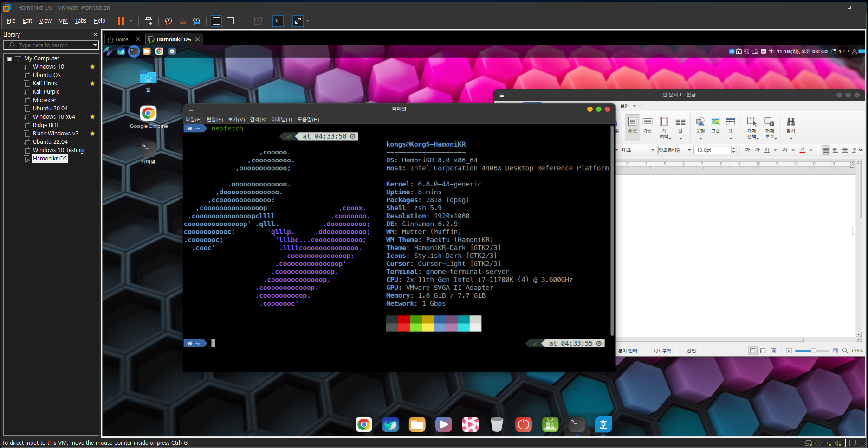The height and width of the screenshot is (448, 868).
Task: Toggle full-page fit view in Hangul status bar
Action: click(x=773, y=351)
